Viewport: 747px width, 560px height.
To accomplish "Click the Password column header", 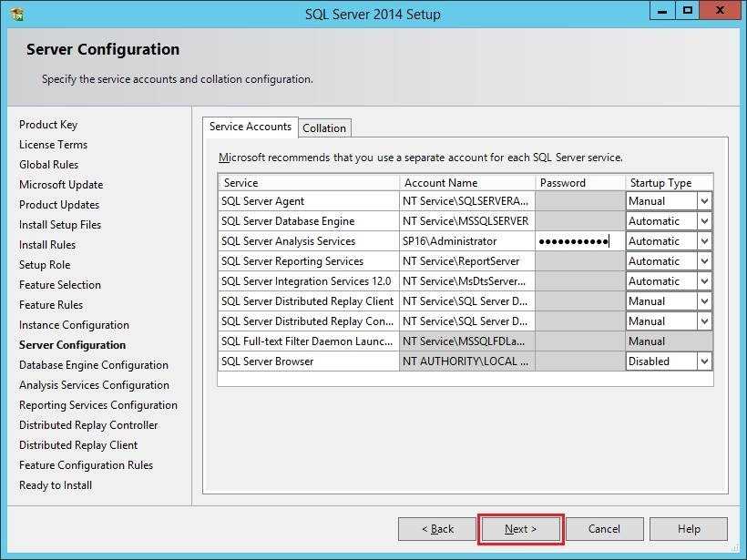I will pos(579,183).
